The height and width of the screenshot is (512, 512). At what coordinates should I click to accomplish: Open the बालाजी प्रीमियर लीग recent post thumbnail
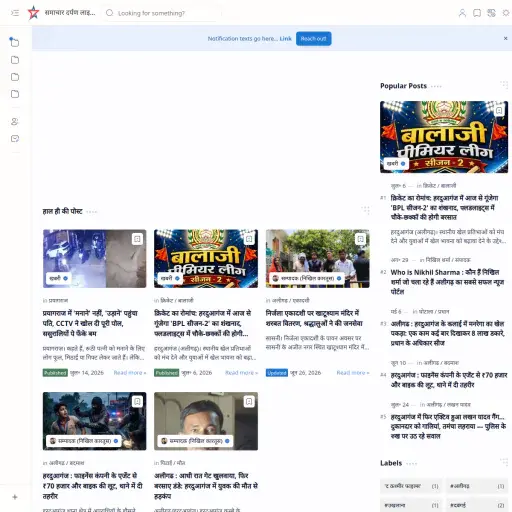pos(206,258)
